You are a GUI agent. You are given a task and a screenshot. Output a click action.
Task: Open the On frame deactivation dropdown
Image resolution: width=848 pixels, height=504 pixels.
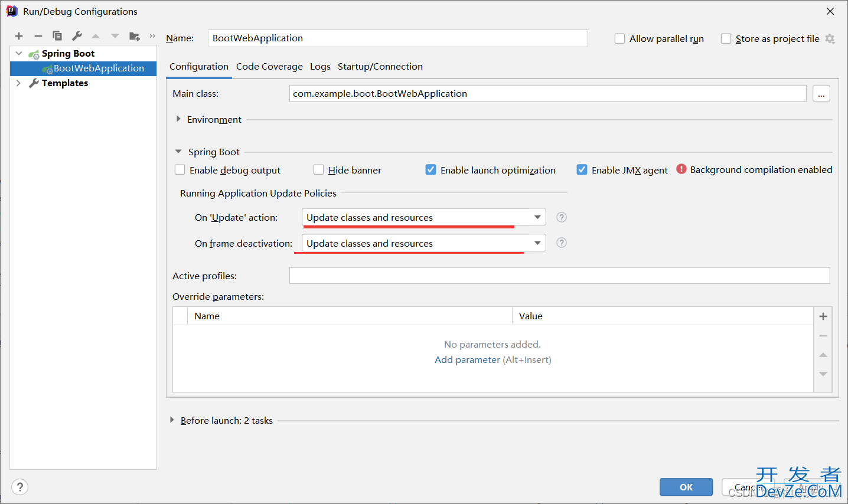click(423, 243)
